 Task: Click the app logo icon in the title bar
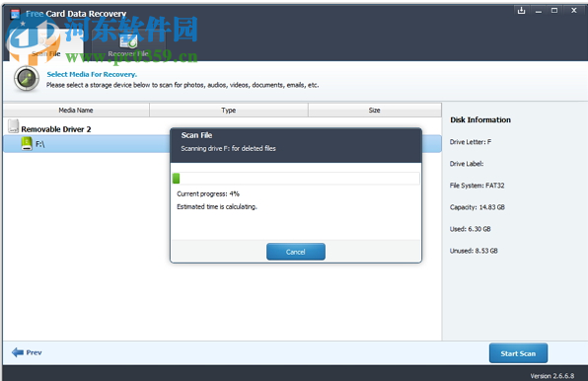(15, 14)
